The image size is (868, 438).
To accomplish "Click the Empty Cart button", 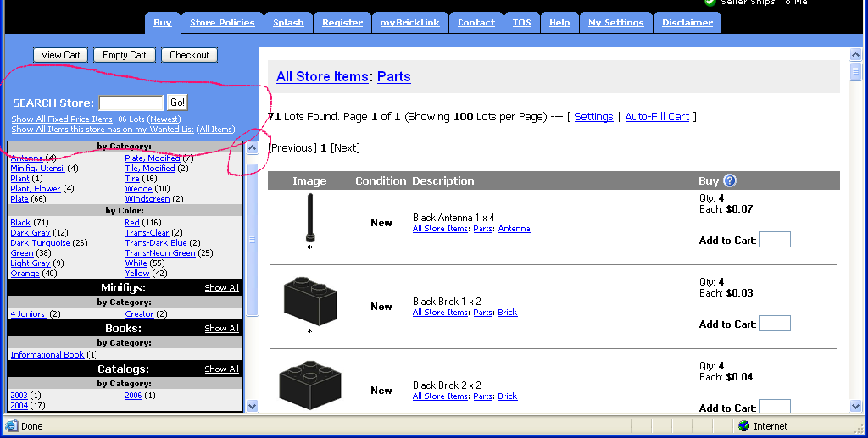I will tap(124, 55).
